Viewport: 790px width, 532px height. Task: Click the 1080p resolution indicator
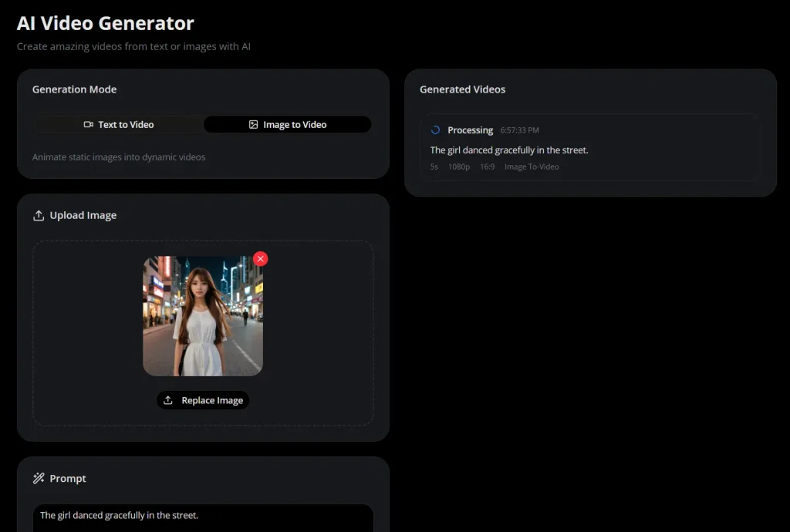click(x=458, y=167)
